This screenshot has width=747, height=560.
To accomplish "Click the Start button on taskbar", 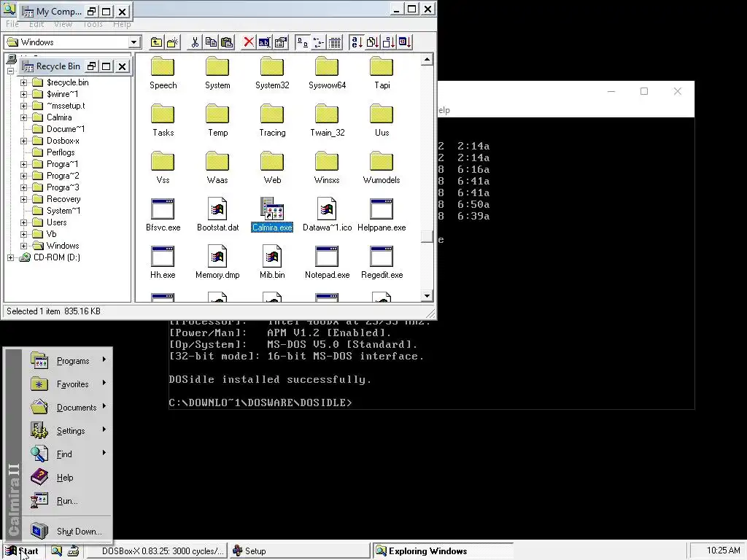I will (23, 551).
